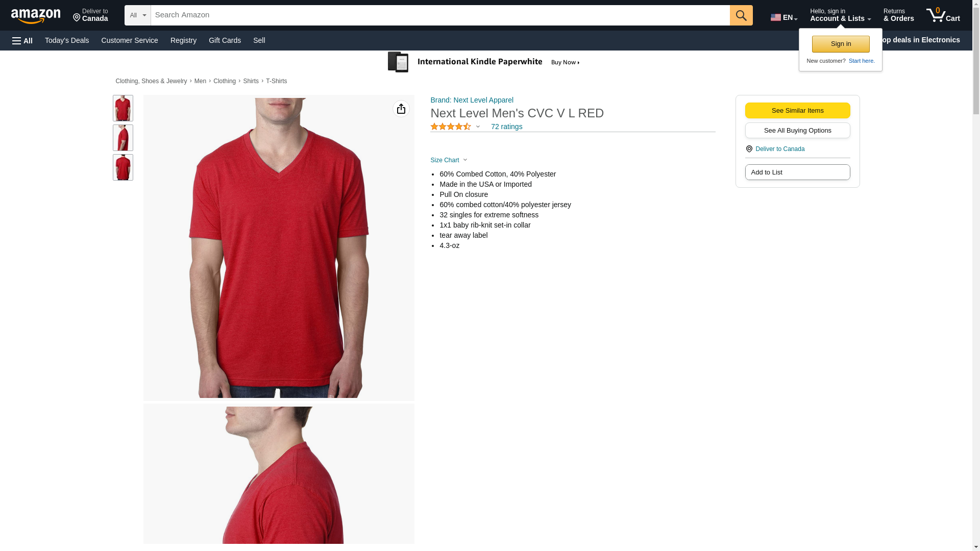The image size is (980, 551).
Task: Open Customer Service page
Action: click(x=130, y=40)
